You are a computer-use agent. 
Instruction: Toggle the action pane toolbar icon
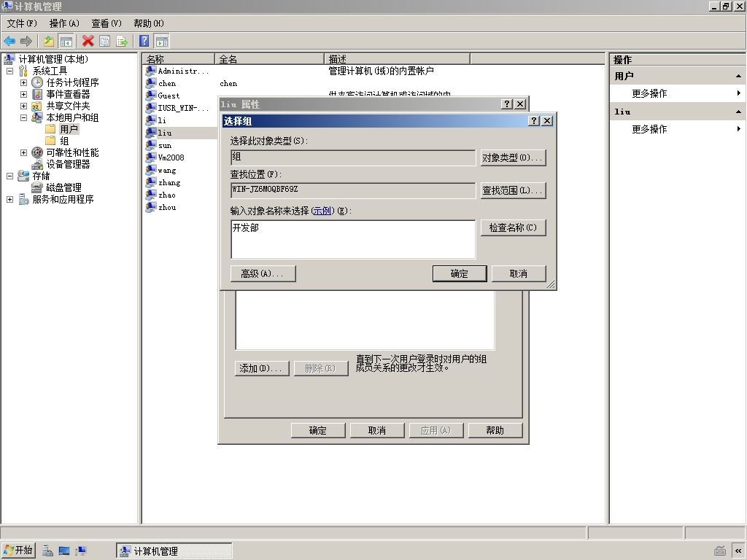coord(162,42)
